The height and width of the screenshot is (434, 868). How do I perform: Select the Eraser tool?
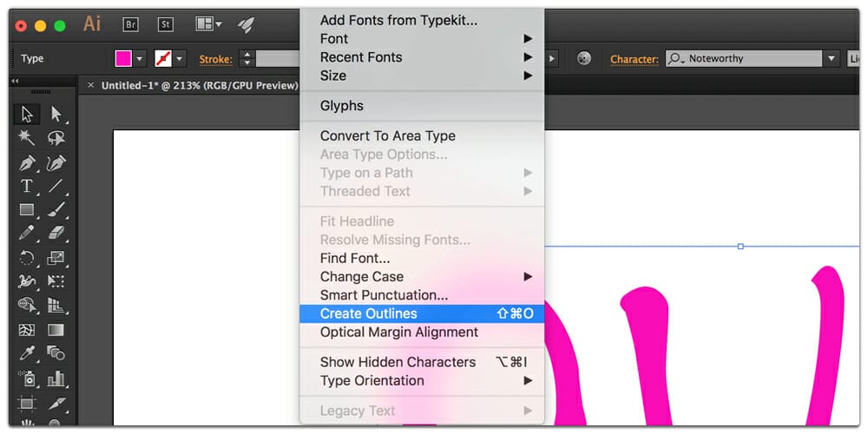[x=56, y=233]
